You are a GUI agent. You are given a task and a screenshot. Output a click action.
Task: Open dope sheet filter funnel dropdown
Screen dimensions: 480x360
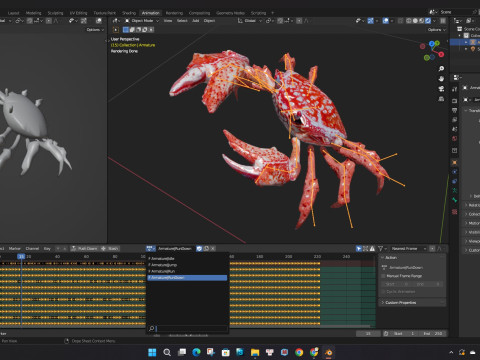pyautogui.click(x=382, y=249)
